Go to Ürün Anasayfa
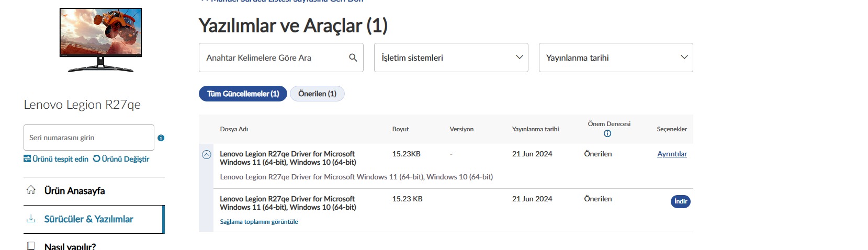 (x=74, y=191)
